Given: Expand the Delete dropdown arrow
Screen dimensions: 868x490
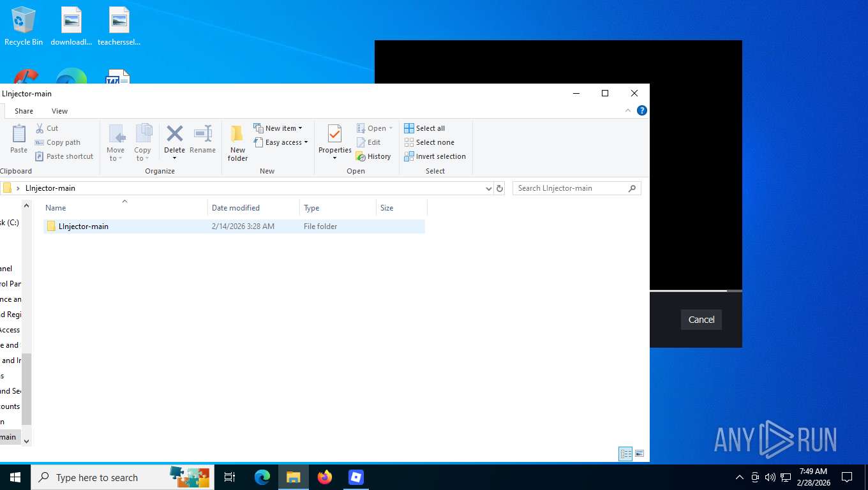Looking at the screenshot, I should (174, 158).
